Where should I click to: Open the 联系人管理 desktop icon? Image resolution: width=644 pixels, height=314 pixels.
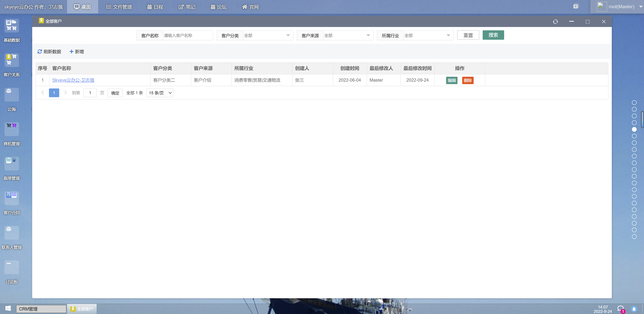(12, 232)
